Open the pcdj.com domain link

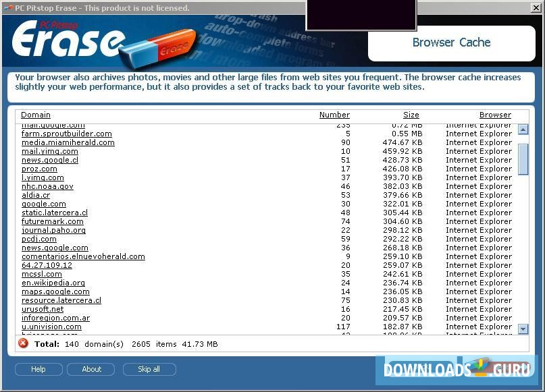click(x=39, y=239)
